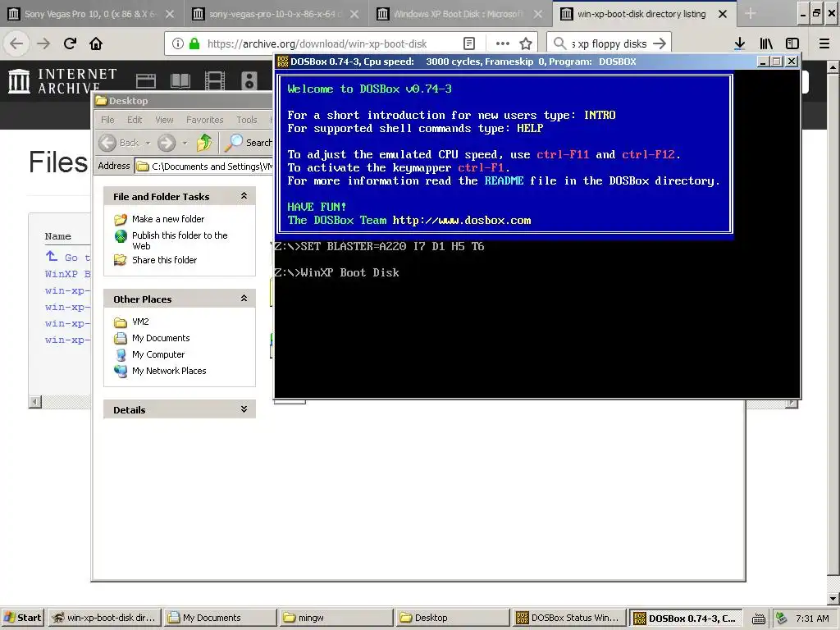
Task: Click the Explorer address path field
Action: pyautogui.click(x=203, y=166)
